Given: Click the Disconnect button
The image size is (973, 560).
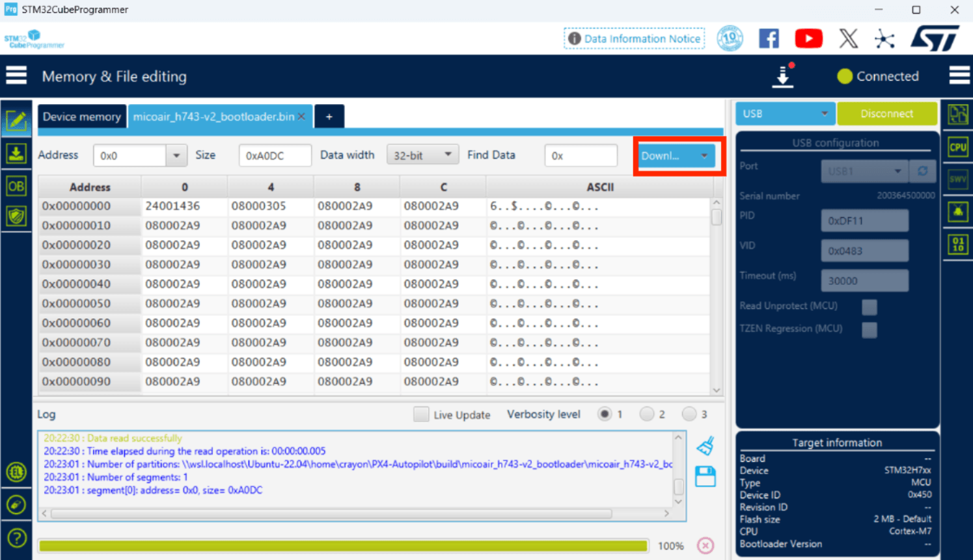Looking at the screenshot, I should (x=886, y=113).
